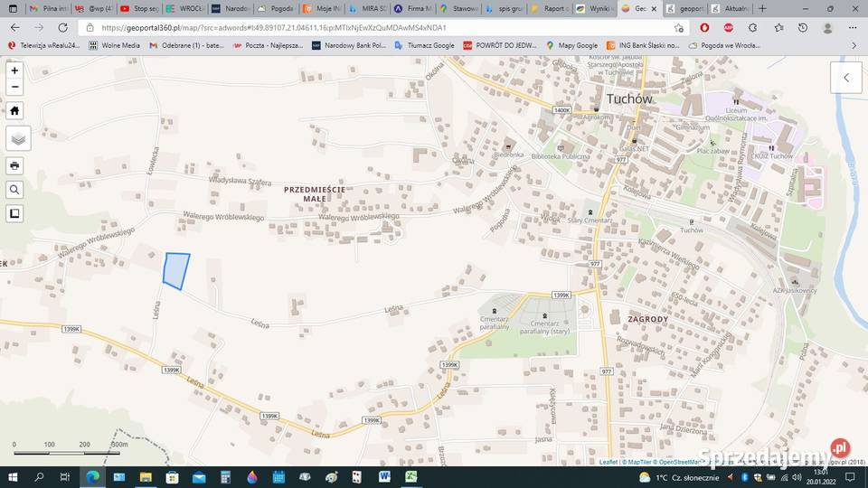
Task: Refresh the page in browser toolbar
Action: click(62, 28)
